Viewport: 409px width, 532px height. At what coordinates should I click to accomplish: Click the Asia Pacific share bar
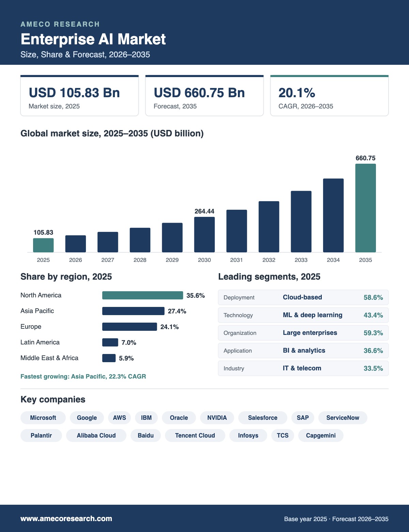pyautogui.click(x=133, y=311)
